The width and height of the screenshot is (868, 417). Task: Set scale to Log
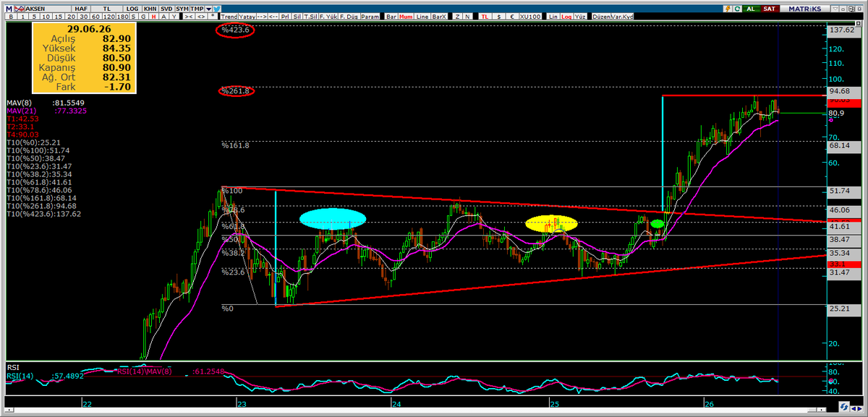click(566, 17)
